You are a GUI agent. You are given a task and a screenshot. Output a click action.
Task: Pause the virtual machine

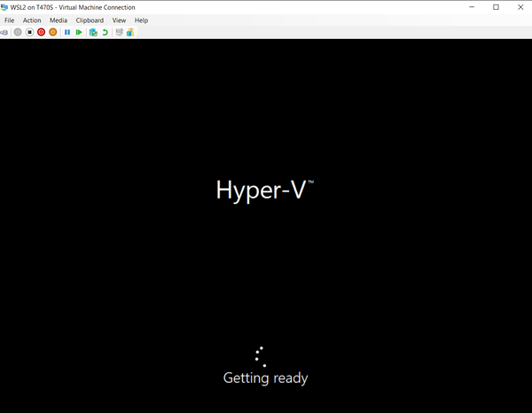[67, 33]
